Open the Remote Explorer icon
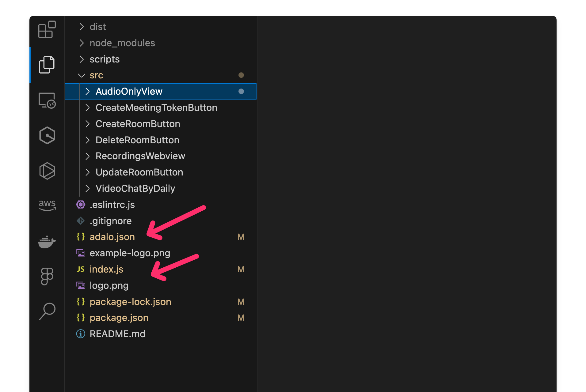586x392 pixels. pyautogui.click(x=47, y=100)
